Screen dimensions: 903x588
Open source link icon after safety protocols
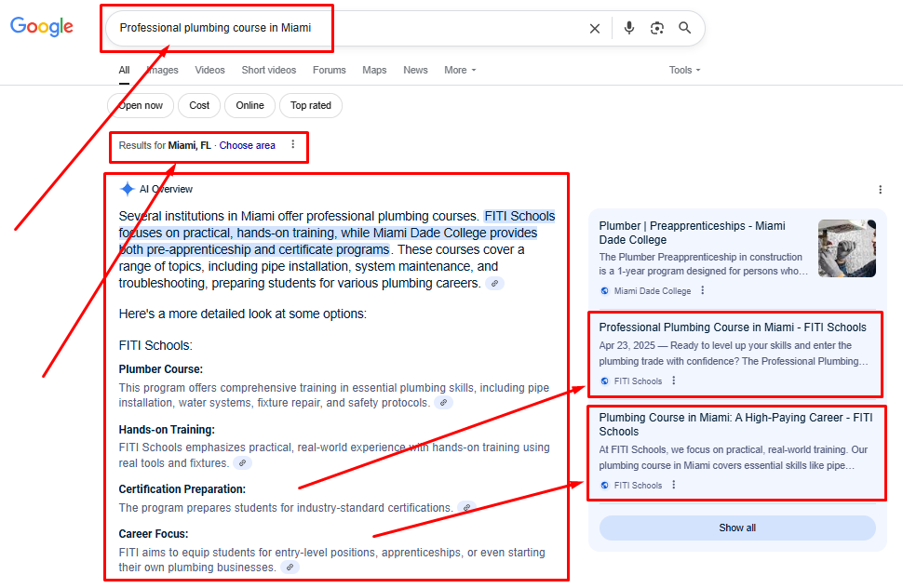click(443, 403)
